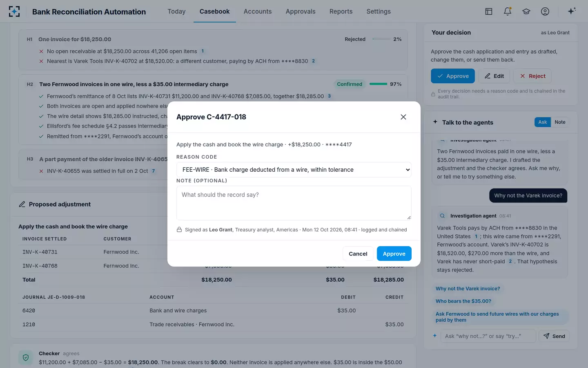Viewport: 588px width, 368px height.
Task: Click INV-K-40768 in settled table
Action: point(40,266)
